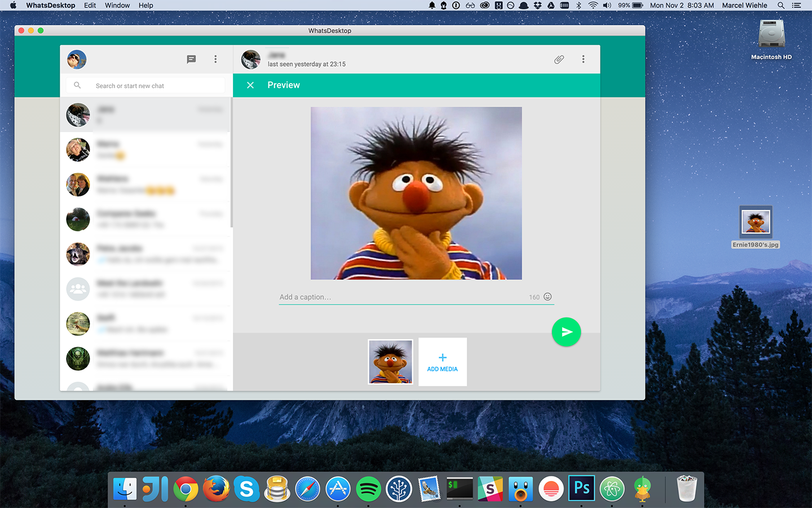Click the large Ernie preview image
Viewport: 812px width, 508px height.
[416, 193]
